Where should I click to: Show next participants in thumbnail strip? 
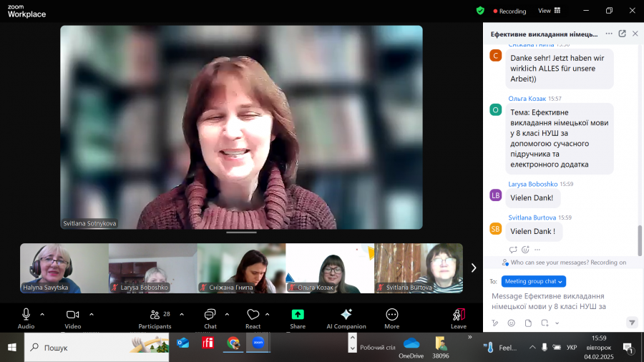point(474,268)
